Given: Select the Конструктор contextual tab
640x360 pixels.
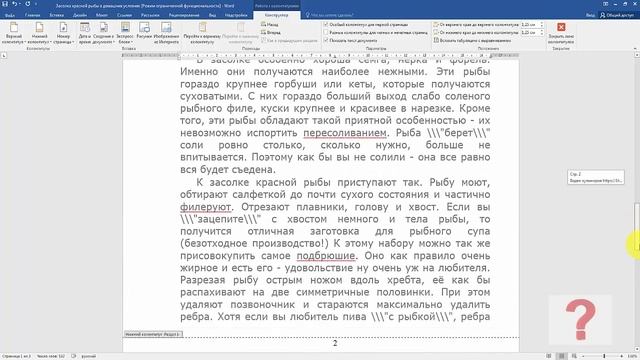Looking at the screenshot, I should point(276,15).
